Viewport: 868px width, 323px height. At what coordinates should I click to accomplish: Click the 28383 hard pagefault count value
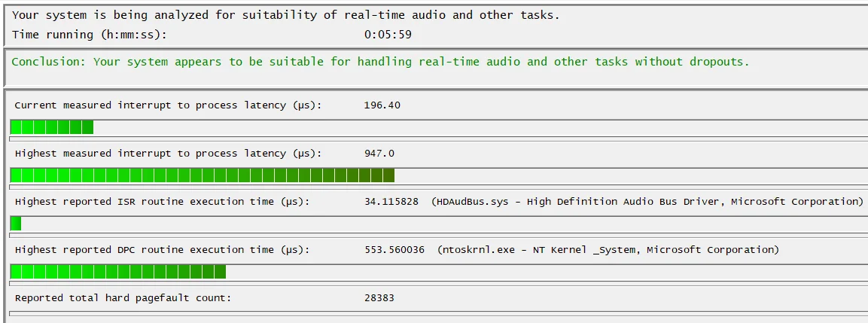pyautogui.click(x=379, y=297)
